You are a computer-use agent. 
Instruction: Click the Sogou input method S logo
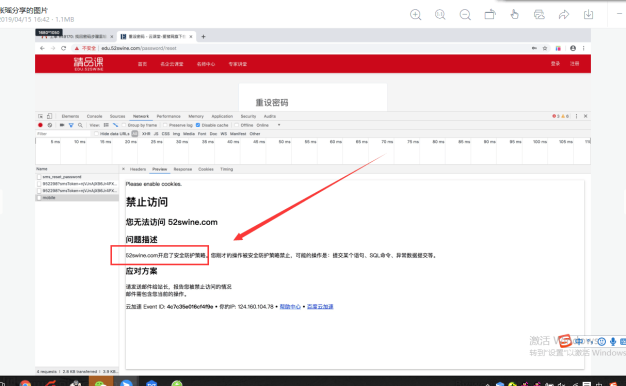pos(565,341)
